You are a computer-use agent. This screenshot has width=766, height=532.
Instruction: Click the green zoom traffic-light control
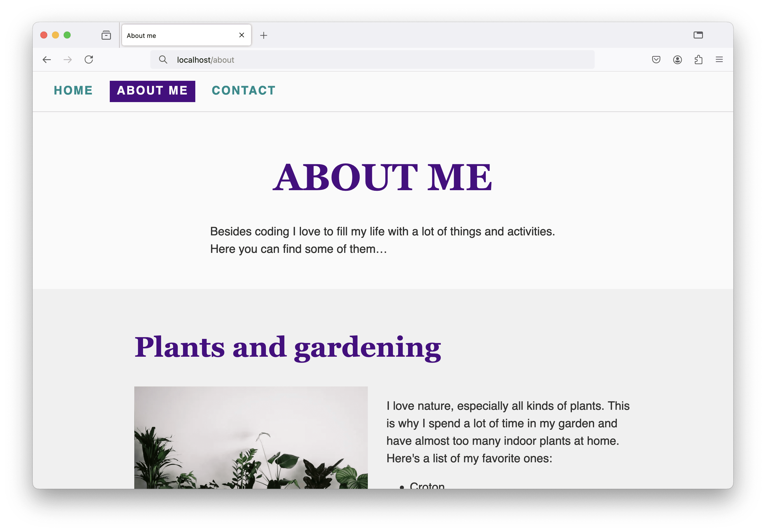click(x=67, y=34)
